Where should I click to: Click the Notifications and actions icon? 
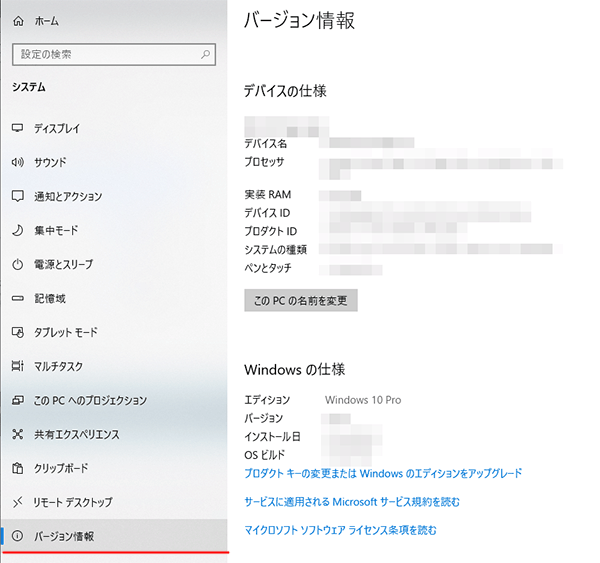pyautogui.click(x=17, y=196)
